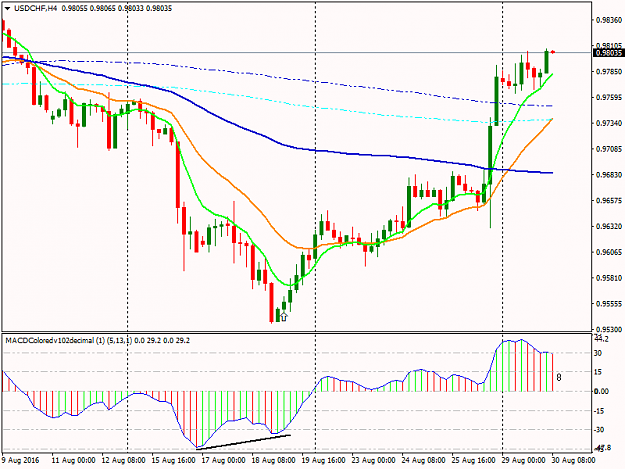Click the MACD scale label 0.00
The image size is (625, 469).
(x=601, y=391)
